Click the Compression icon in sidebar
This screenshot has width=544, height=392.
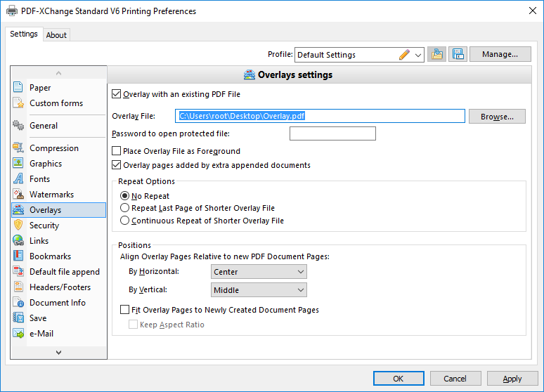pos(18,148)
